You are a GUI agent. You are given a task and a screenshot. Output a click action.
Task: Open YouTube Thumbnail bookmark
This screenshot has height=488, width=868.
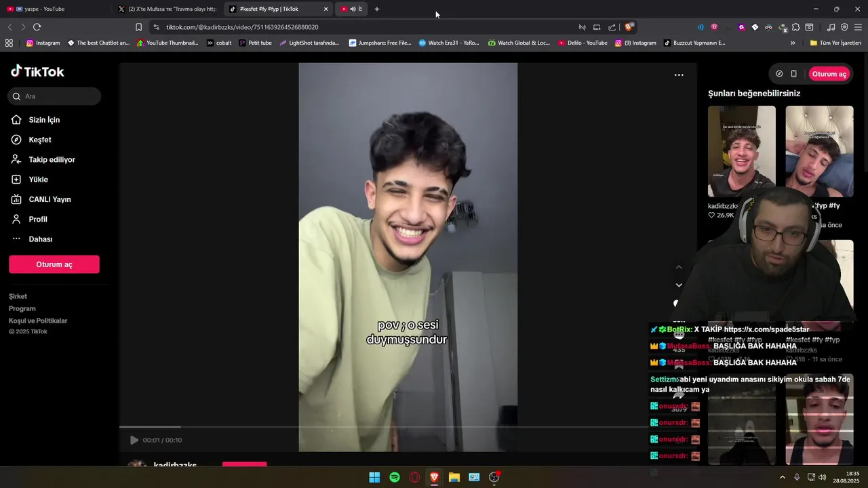click(x=167, y=43)
